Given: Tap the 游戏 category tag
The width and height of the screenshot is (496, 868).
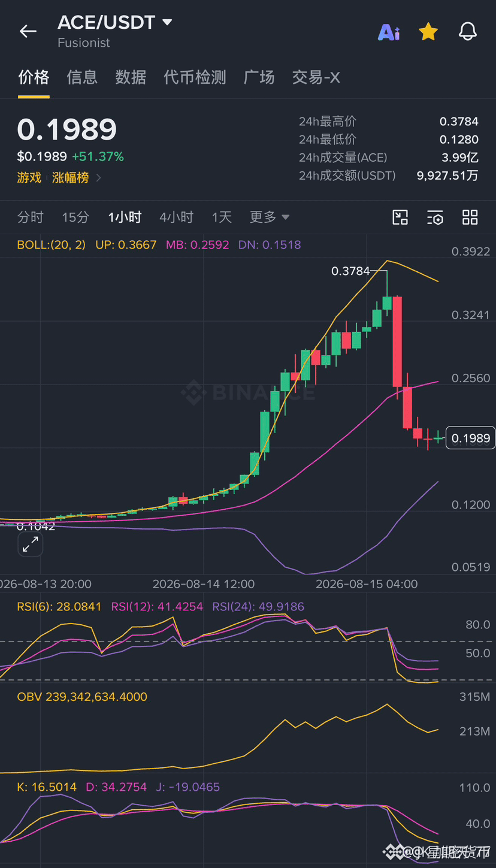Looking at the screenshot, I should (x=29, y=177).
